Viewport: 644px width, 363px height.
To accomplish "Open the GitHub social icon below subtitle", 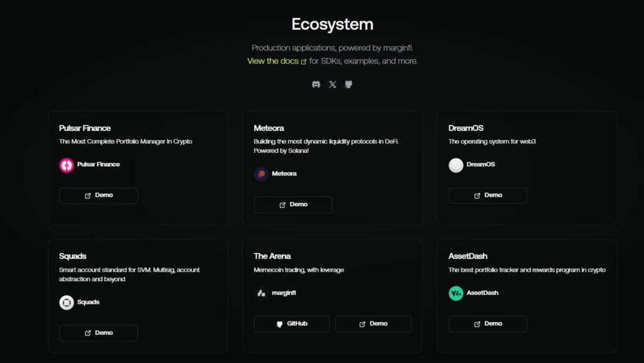I will [349, 84].
